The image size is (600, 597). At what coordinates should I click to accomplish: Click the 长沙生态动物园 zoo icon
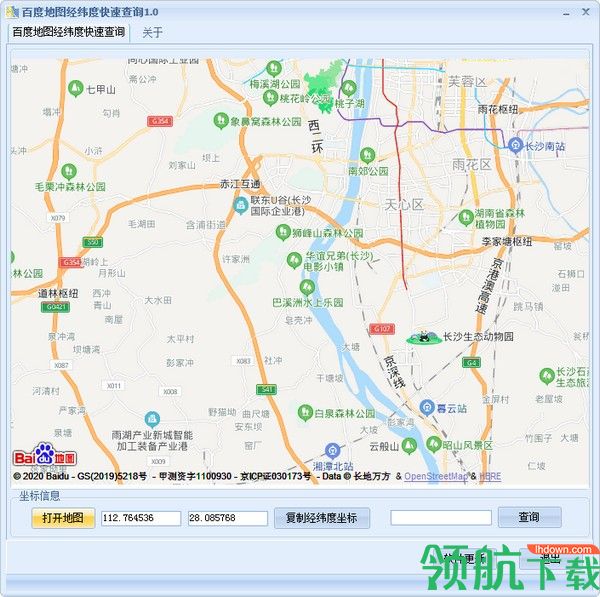[424, 338]
